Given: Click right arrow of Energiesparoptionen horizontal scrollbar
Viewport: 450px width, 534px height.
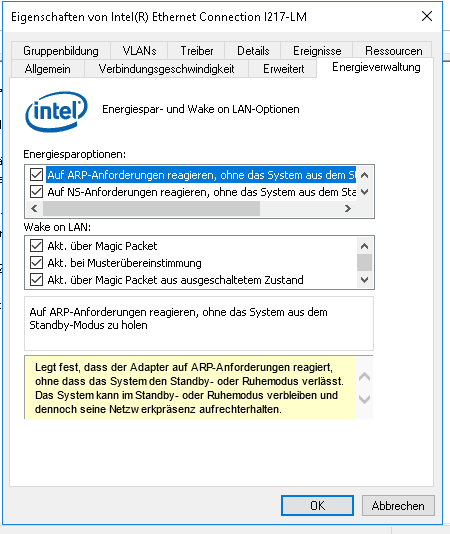Looking at the screenshot, I should coord(347,208).
